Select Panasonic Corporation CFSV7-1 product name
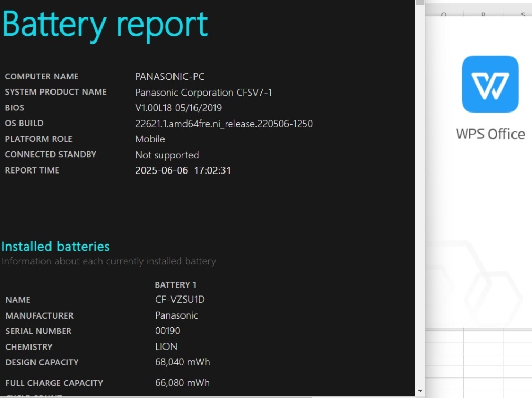532x398 pixels. tap(203, 93)
